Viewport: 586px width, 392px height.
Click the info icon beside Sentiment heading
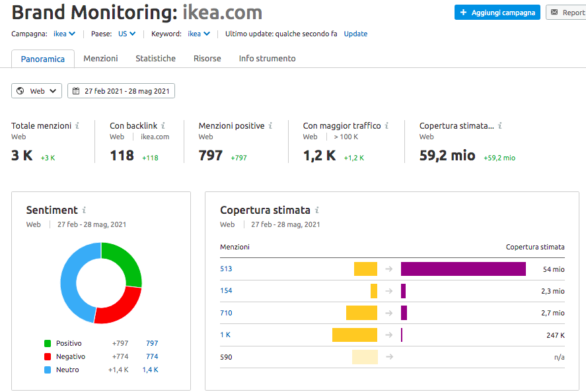(x=84, y=210)
